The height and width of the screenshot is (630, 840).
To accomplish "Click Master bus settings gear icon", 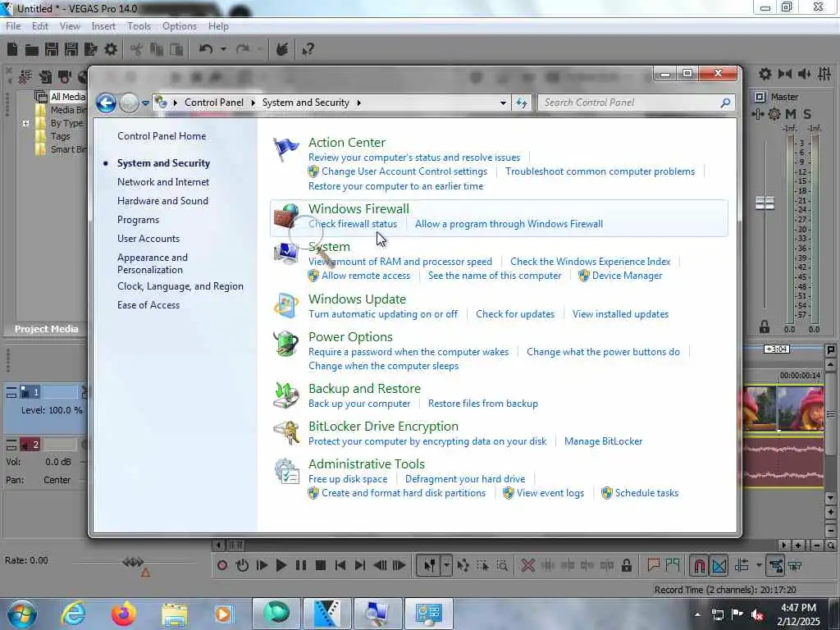I will point(774,114).
